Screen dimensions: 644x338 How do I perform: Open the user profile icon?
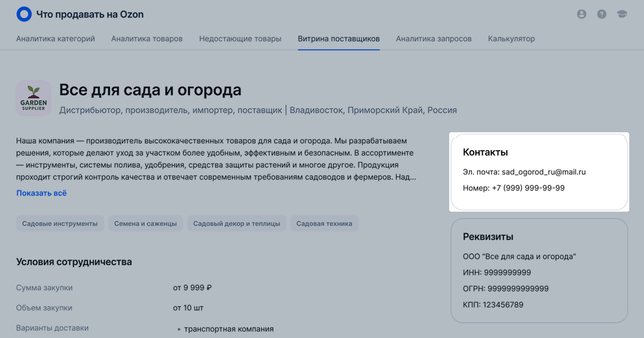tap(581, 14)
